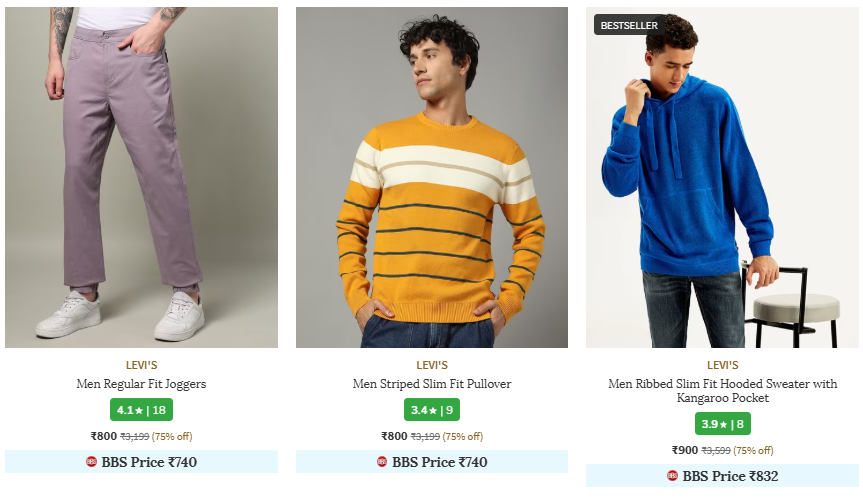863x498 pixels.
Task: Click the BBS icon under the joggers
Action: (x=92, y=462)
